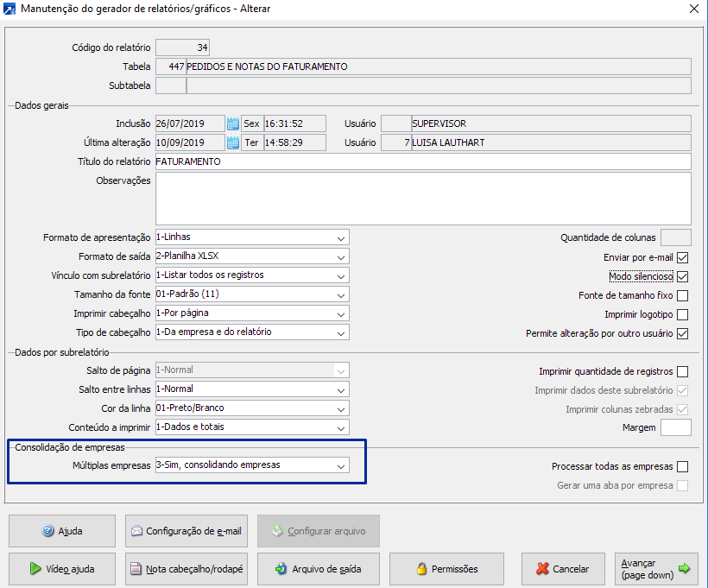Expand the Tamanho da fonte combo box
The width and height of the screenshot is (708, 588).
(x=340, y=294)
